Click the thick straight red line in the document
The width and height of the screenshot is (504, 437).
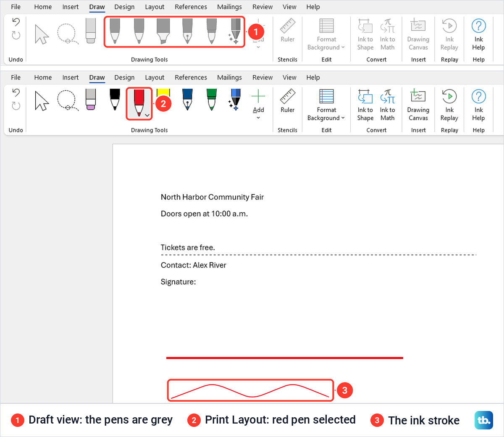(285, 358)
